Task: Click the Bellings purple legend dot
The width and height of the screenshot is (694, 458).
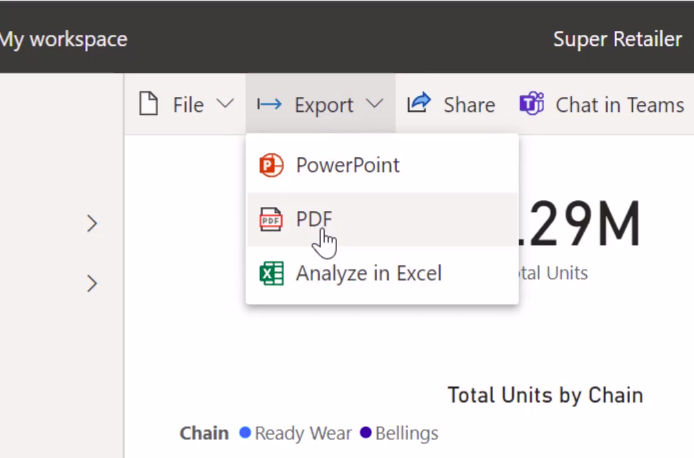Action: [366, 432]
